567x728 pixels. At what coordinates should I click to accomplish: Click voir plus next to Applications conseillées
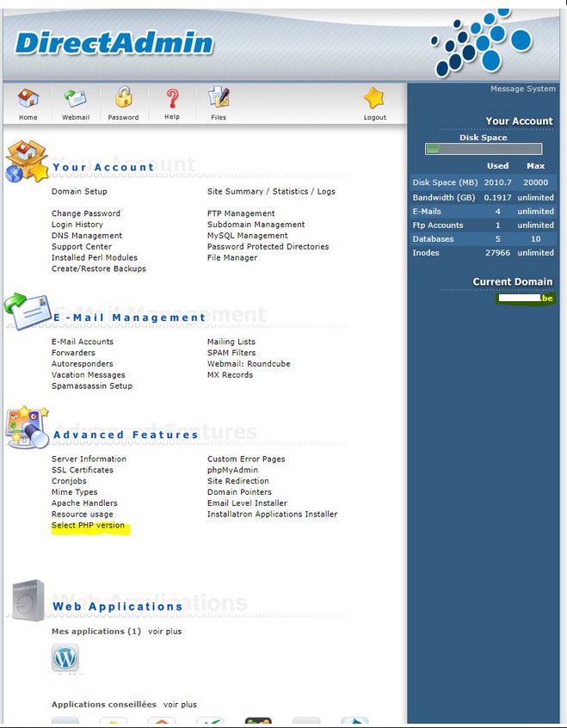tap(180, 705)
